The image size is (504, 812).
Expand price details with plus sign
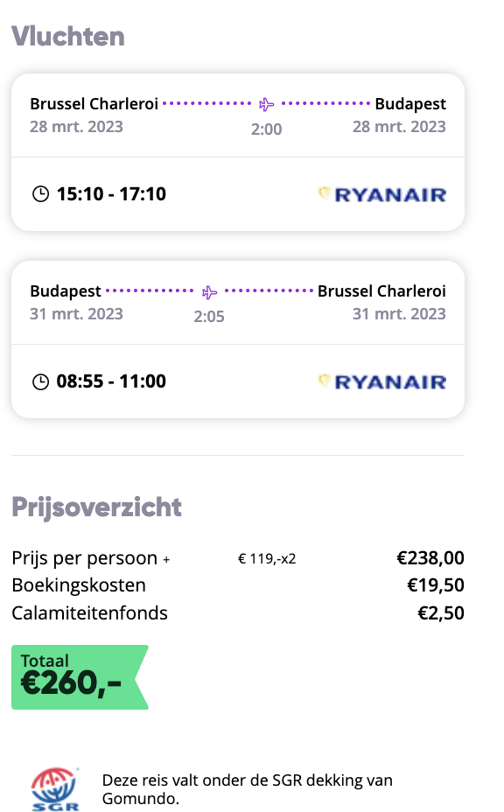[x=166, y=560]
